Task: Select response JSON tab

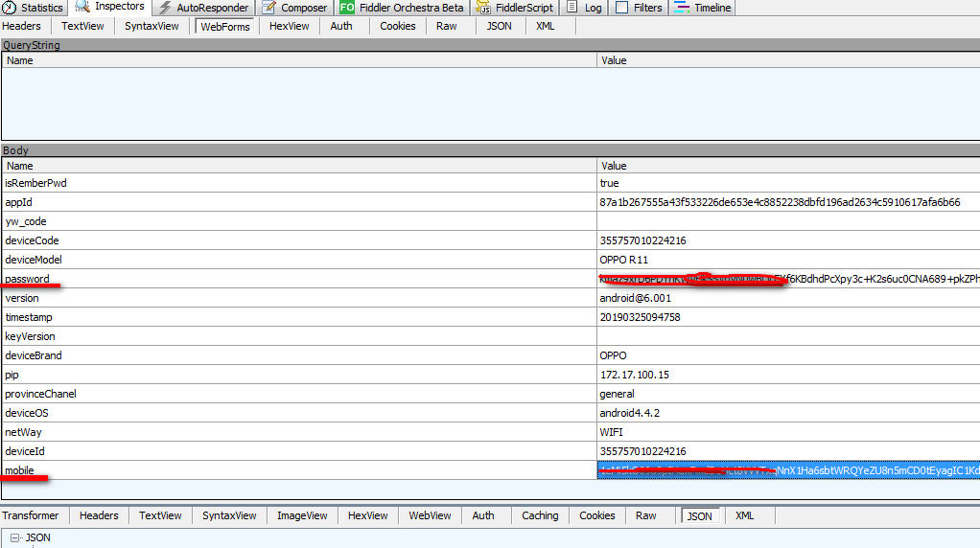Action: (x=699, y=516)
